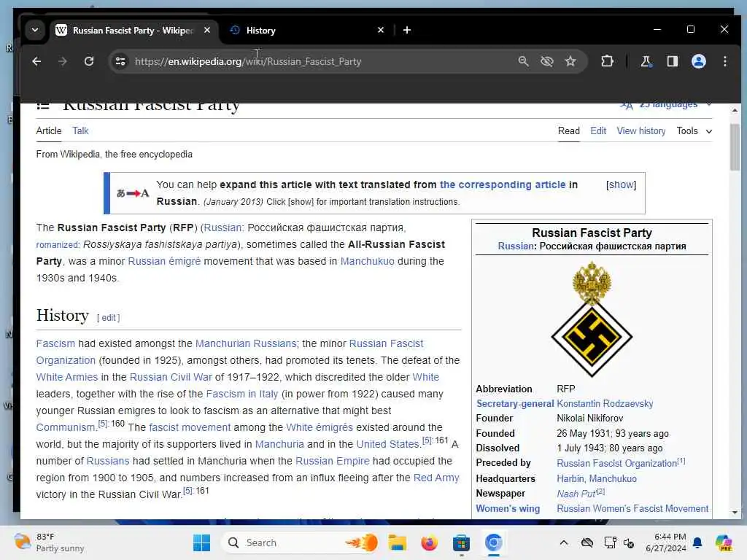Reload the Wikipedia page
Screen dimensions: 747x560
pyautogui.click(x=88, y=61)
